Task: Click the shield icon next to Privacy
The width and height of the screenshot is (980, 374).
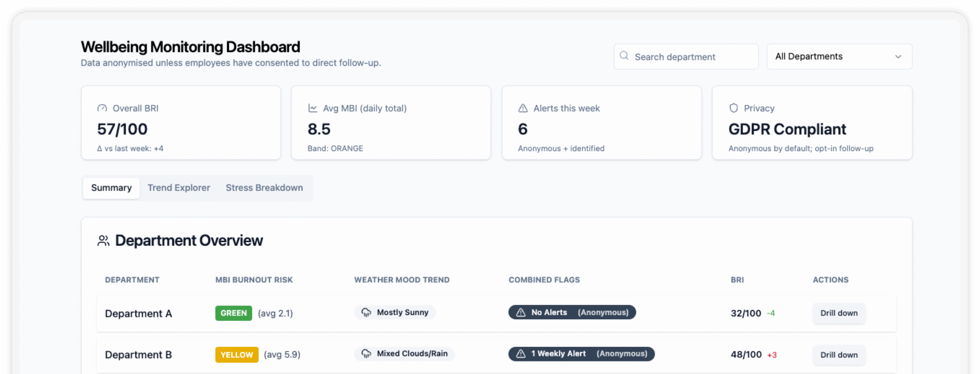Action: click(x=733, y=108)
